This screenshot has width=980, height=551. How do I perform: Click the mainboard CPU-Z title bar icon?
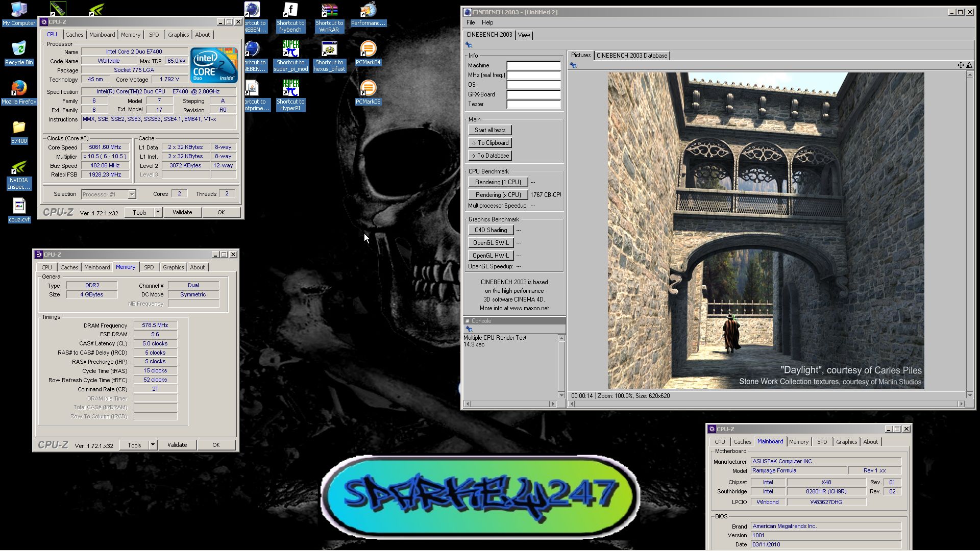712,429
